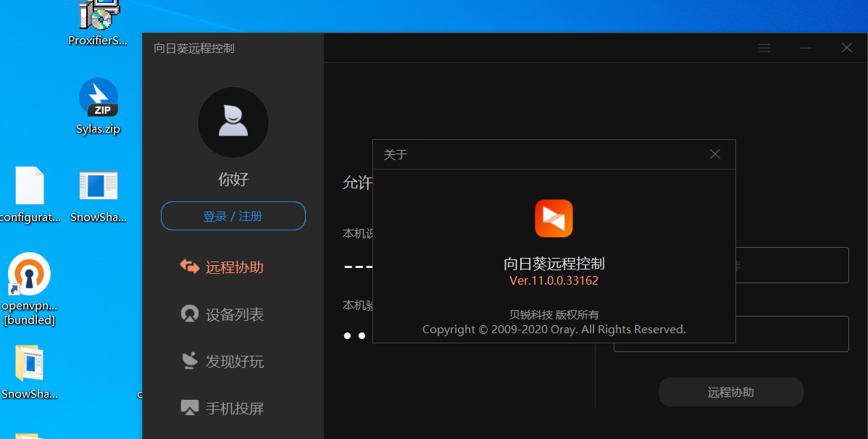The height and width of the screenshot is (439, 868).
Task: Click the 手机投屏 screen cast icon
Action: pos(190,408)
